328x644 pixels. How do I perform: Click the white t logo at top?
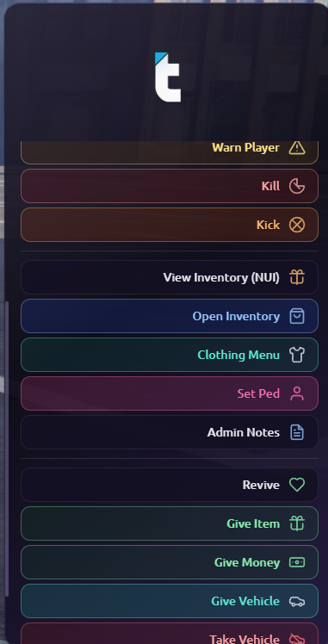click(168, 77)
